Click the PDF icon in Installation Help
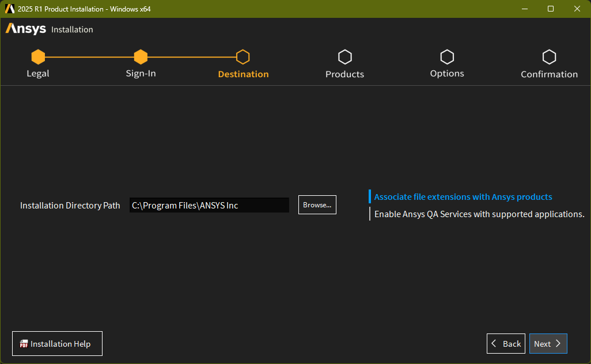 pyautogui.click(x=24, y=344)
